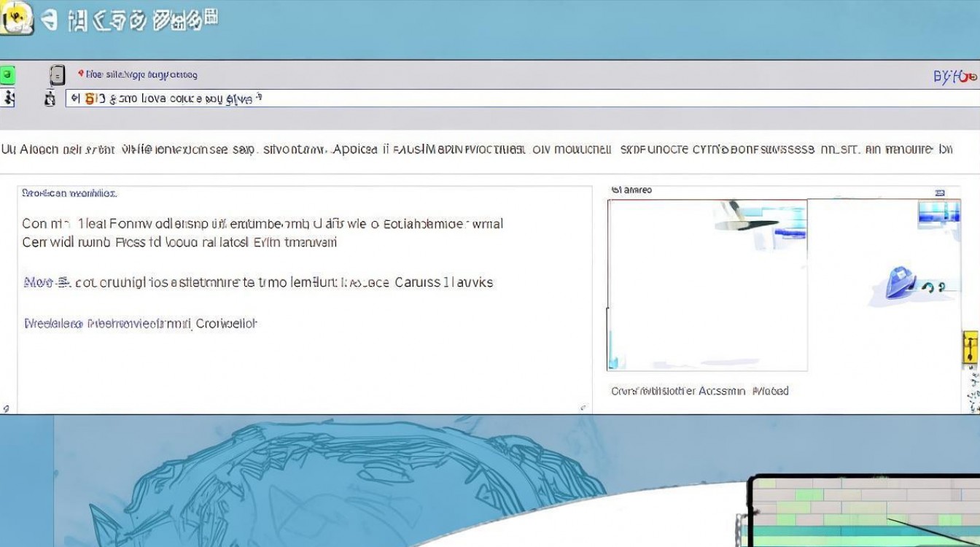This screenshot has width=980, height=547.
Task: Click the green square icon in the toolbar
Action: point(7,74)
